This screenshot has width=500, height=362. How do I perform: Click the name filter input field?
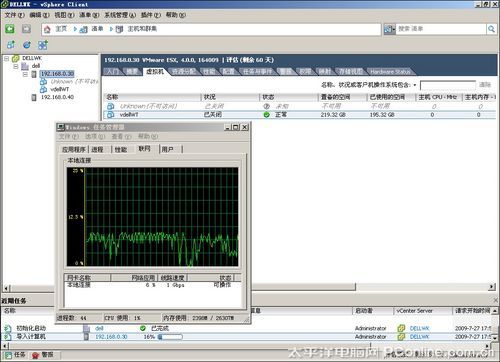(x=448, y=85)
